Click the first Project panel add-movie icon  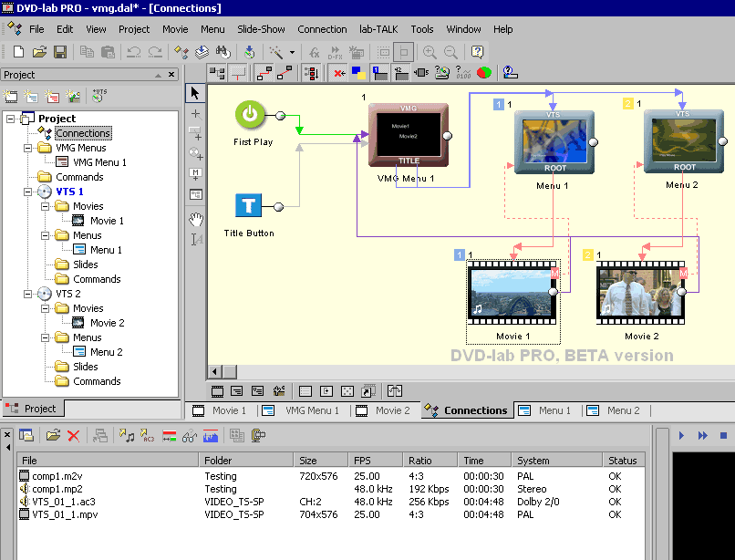10,96
